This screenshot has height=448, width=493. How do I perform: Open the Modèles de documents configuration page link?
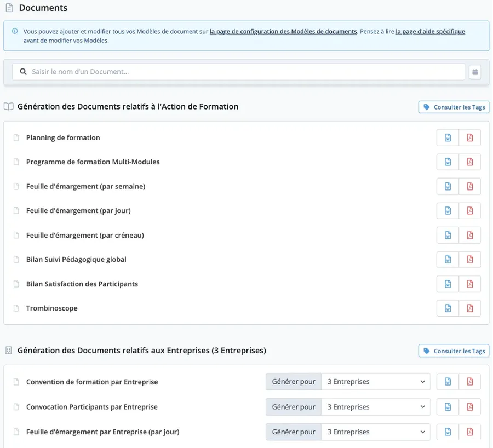283,32
